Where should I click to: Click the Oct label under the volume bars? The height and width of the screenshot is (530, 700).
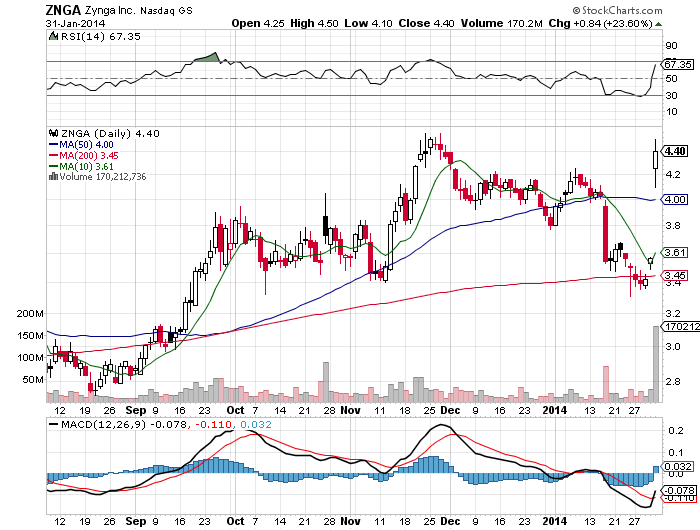point(235,410)
